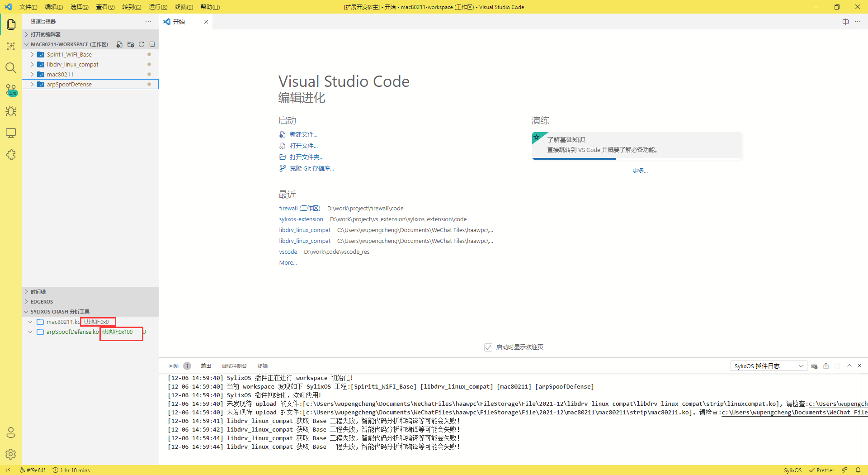Screen dimensions: 868x475
Task: Expand EDGEROS section
Action: click(90, 302)
